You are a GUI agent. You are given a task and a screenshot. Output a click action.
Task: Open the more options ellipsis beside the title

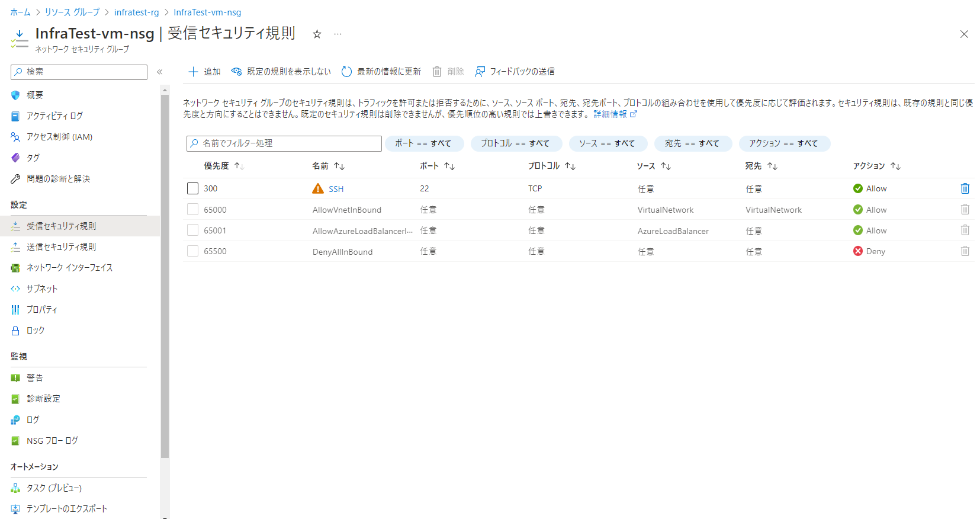[x=338, y=34]
